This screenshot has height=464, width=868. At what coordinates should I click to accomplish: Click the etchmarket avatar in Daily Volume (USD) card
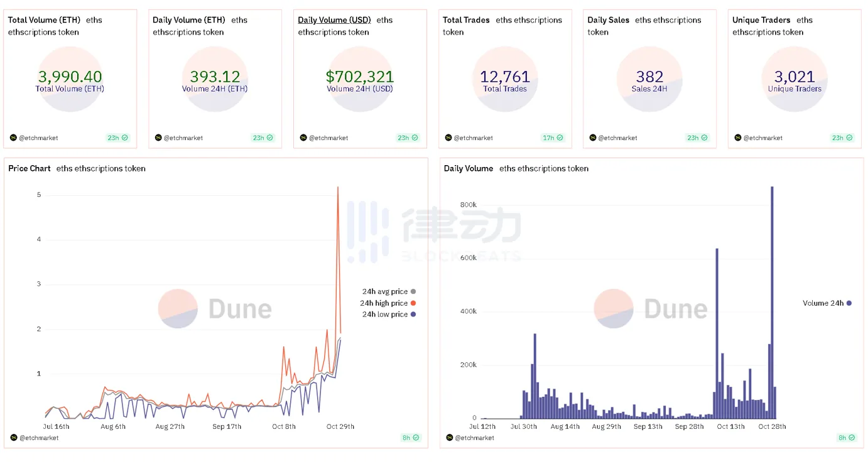pyautogui.click(x=303, y=138)
